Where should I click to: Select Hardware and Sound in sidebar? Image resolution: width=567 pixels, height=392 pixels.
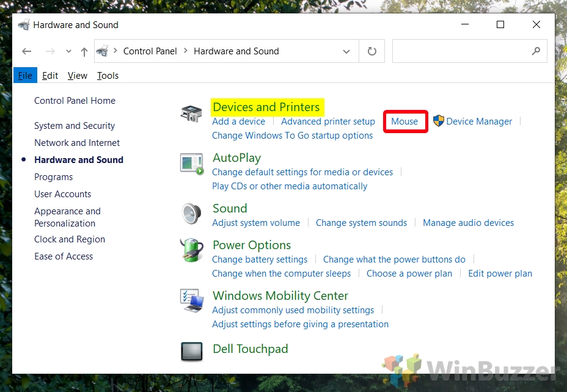coord(79,160)
